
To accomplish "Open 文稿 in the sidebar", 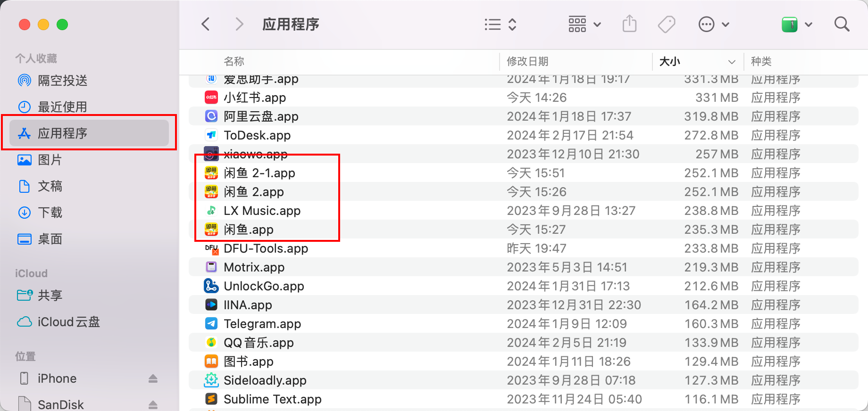I will (89, 186).
